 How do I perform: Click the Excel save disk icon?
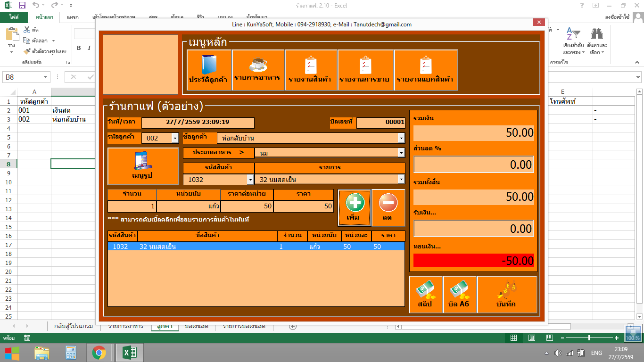point(22,5)
